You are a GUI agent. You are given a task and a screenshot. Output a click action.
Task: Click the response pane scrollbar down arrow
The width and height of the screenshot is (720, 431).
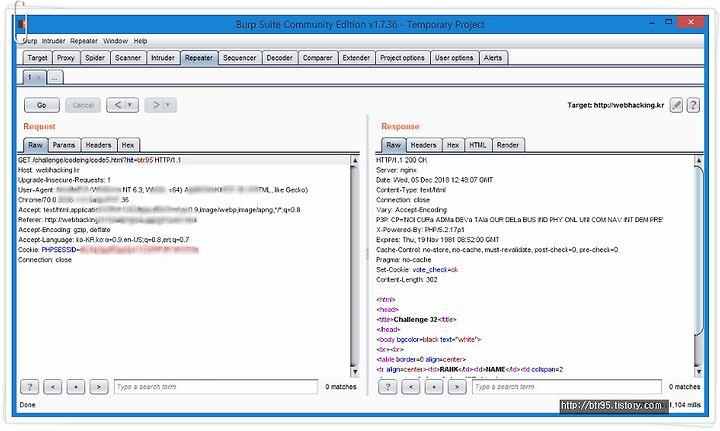698,372
